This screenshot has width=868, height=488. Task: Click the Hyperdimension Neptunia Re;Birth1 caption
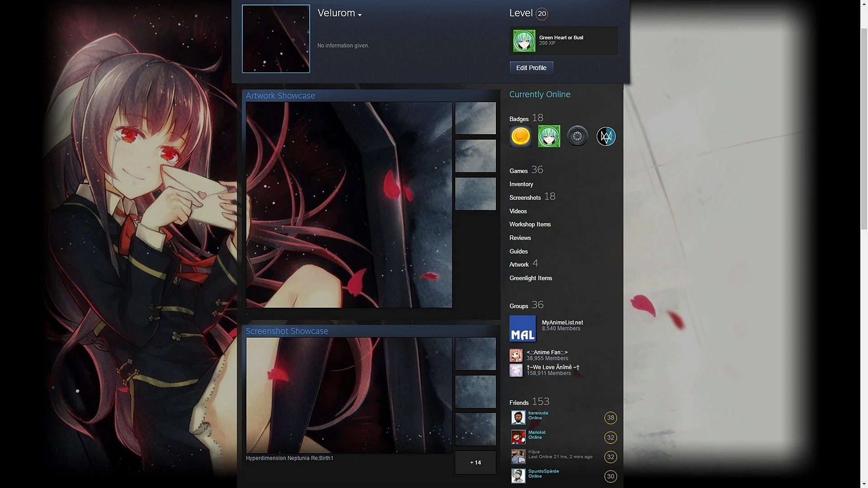[x=289, y=458]
